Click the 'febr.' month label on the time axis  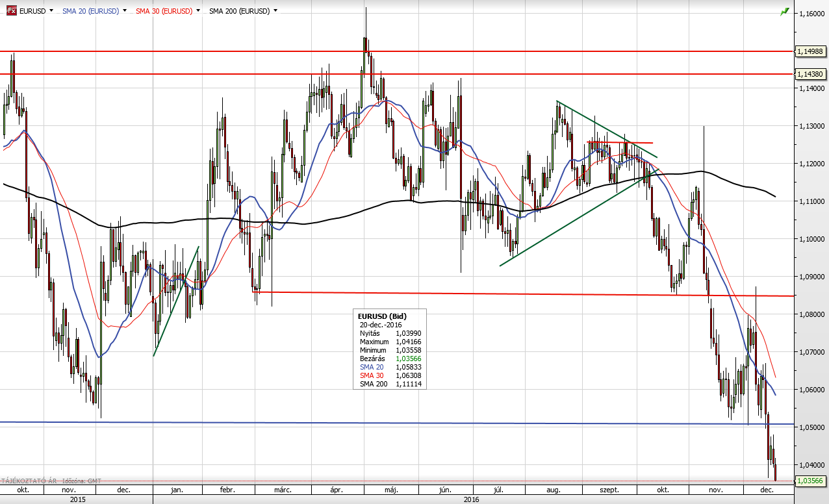(x=227, y=490)
